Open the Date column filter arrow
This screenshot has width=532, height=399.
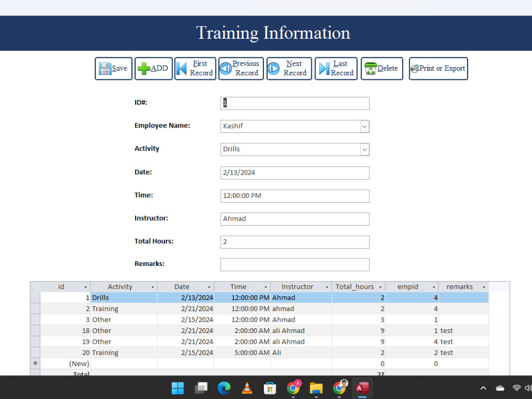(209, 287)
